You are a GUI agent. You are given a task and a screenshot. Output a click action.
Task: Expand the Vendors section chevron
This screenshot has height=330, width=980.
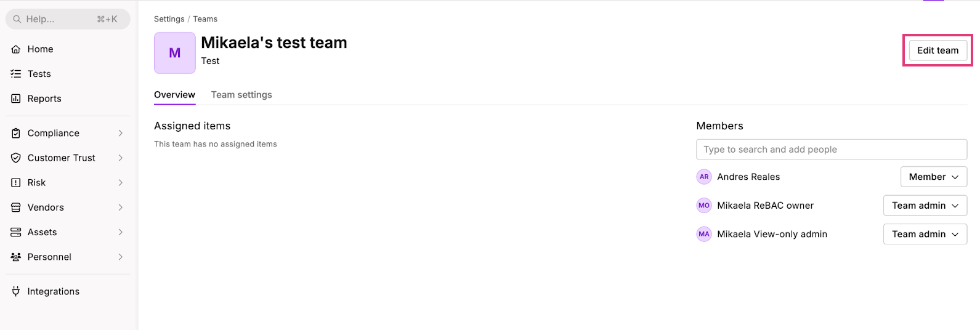[x=121, y=207]
